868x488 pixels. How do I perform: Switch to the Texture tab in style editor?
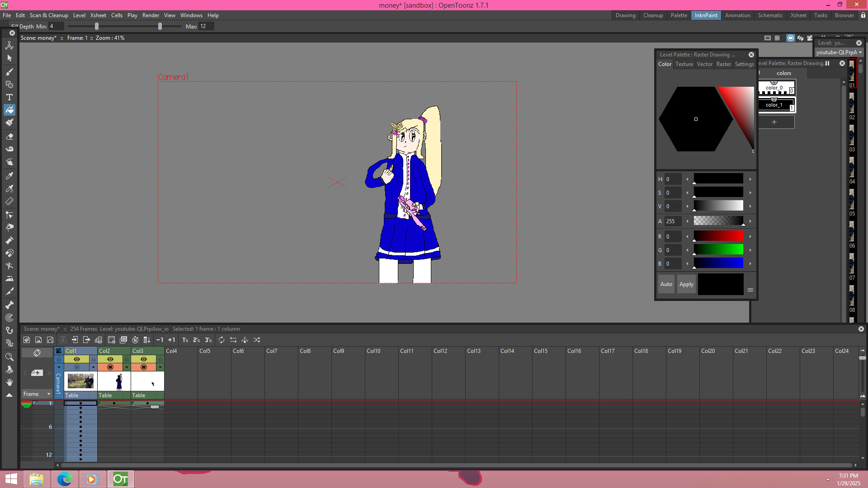pos(684,64)
